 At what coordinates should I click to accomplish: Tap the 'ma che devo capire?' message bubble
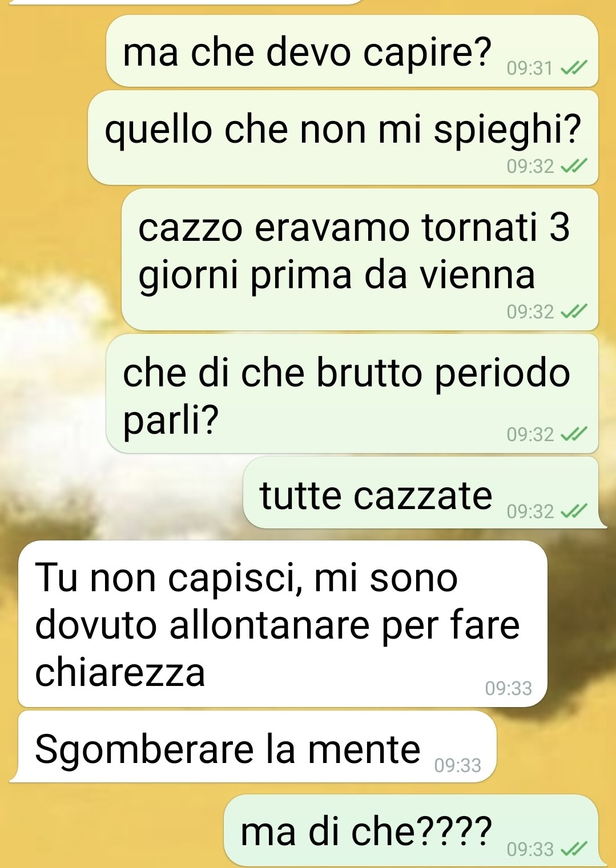352,51
